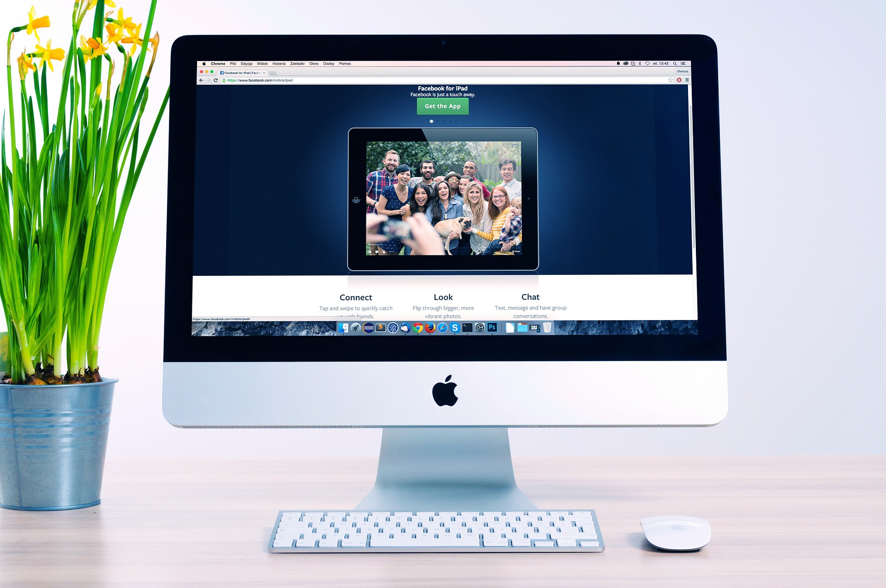This screenshot has height=588, width=886.
Task: Click the Get the App button
Action: point(443,107)
